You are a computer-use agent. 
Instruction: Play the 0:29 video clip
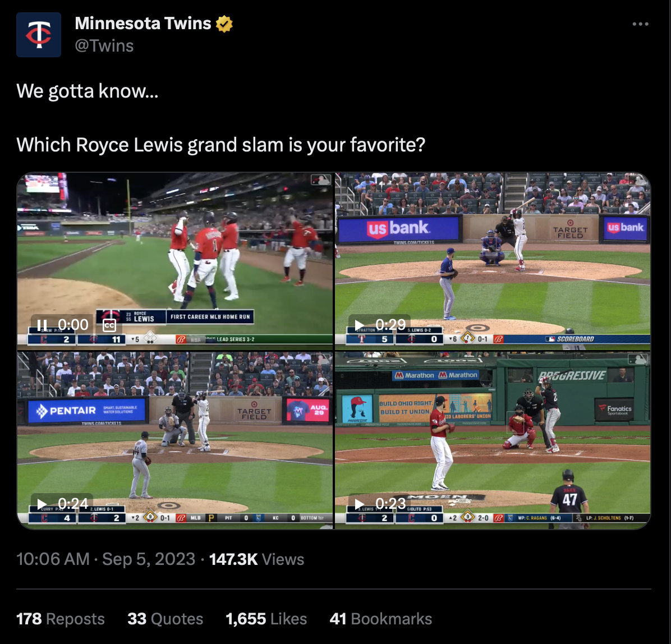click(x=360, y=325)
